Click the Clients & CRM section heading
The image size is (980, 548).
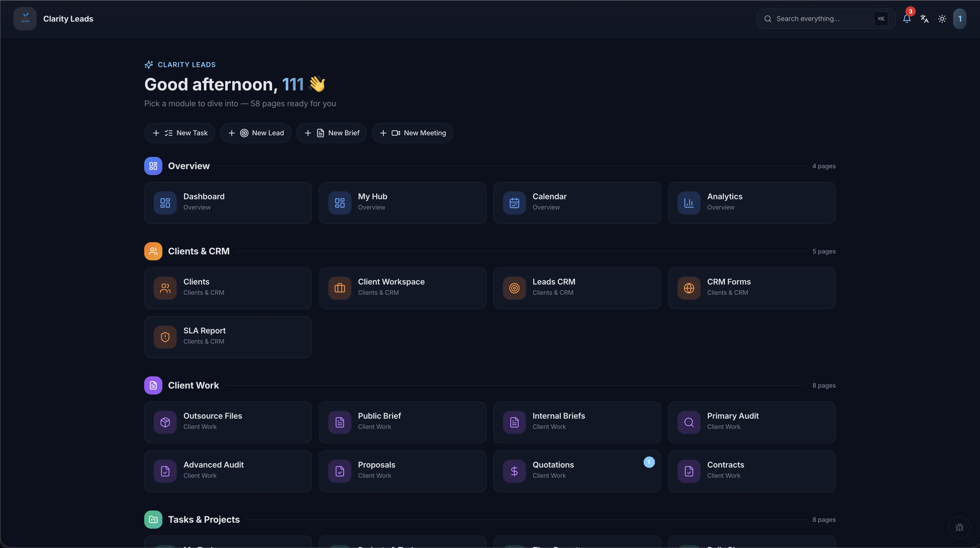click(199, 251)
